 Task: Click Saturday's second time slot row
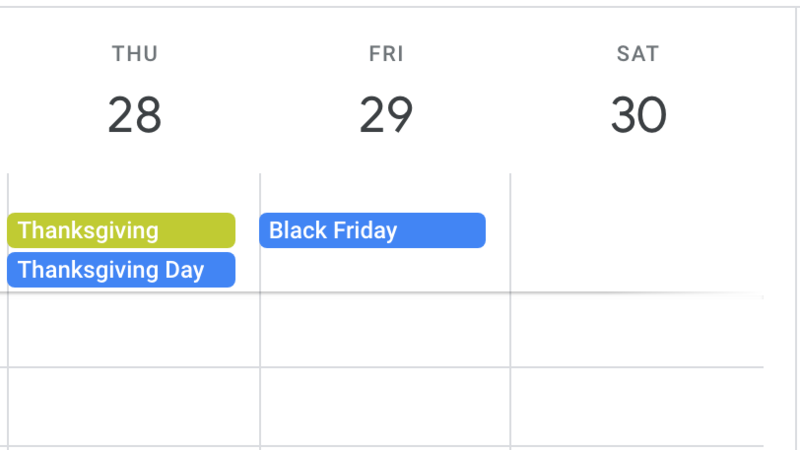tap(636, 406)
